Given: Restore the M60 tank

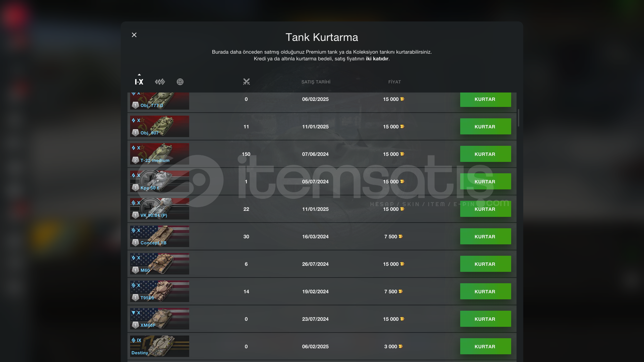Looking at the screenshot, I should click(x=485, y=264).
